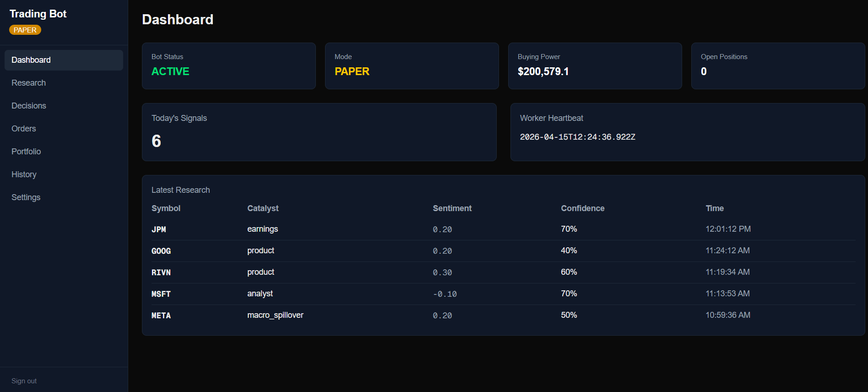Click the 11:13:53 AM time entry
The height and width of the screenshot is (392, 868).
[x=727, y=294]
